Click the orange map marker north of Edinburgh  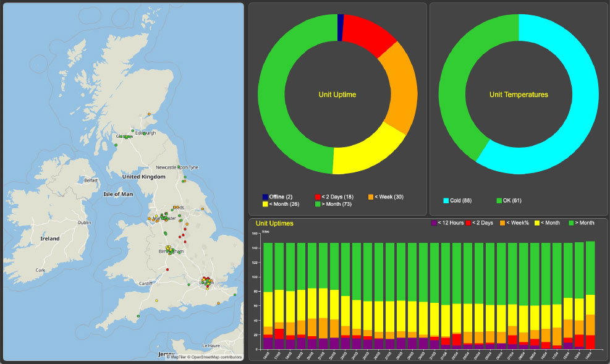(x=149, y=113)
